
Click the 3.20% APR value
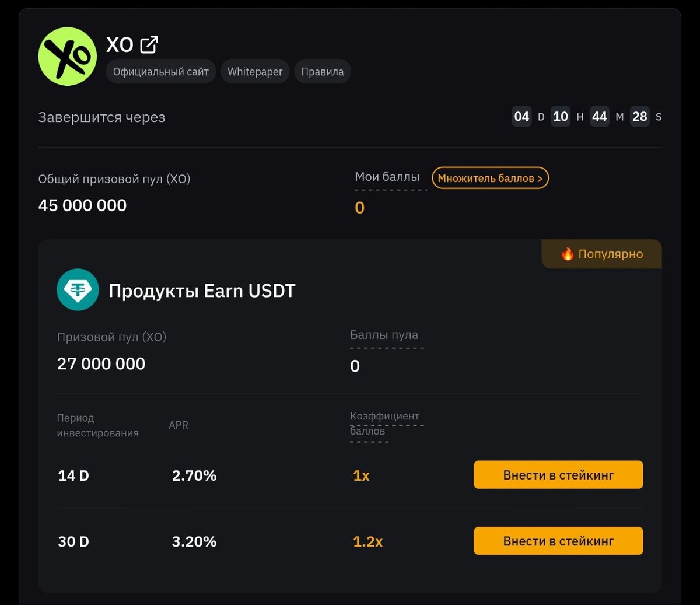point(194,542)
